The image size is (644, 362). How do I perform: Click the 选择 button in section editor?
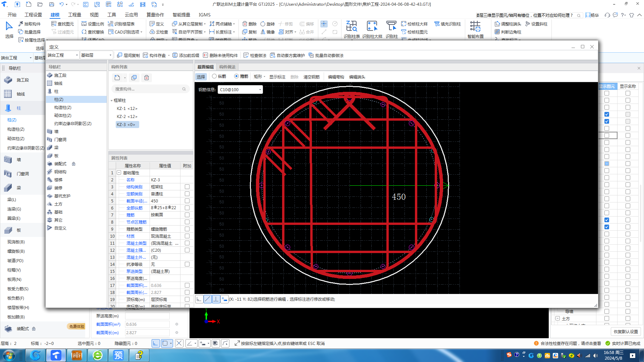201,77
